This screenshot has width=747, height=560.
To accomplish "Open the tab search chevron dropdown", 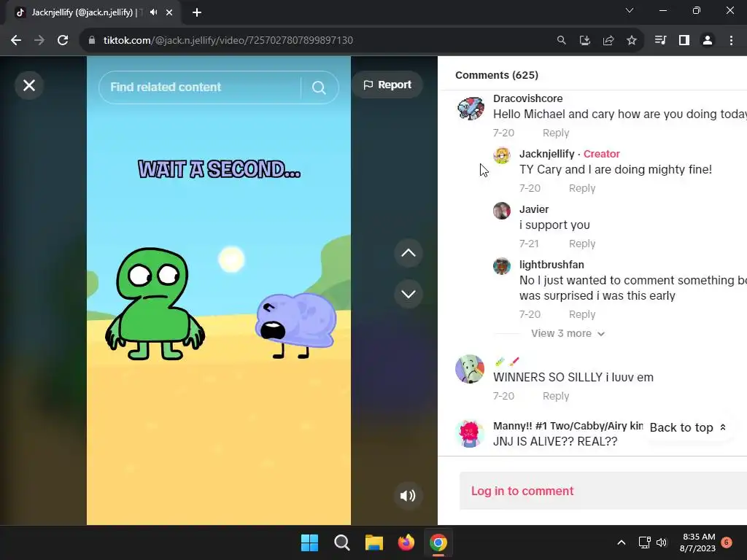I will (630, 10).
